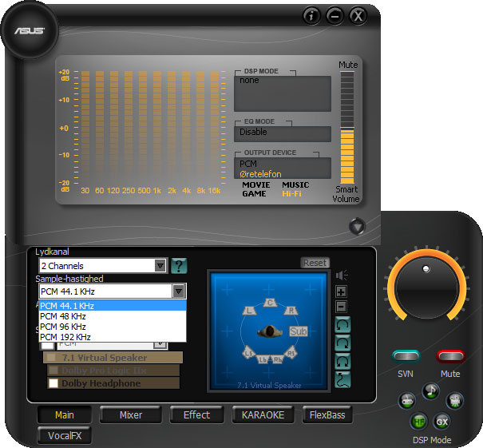
Task: Click the GAME mode label
Action: point(254,194)
